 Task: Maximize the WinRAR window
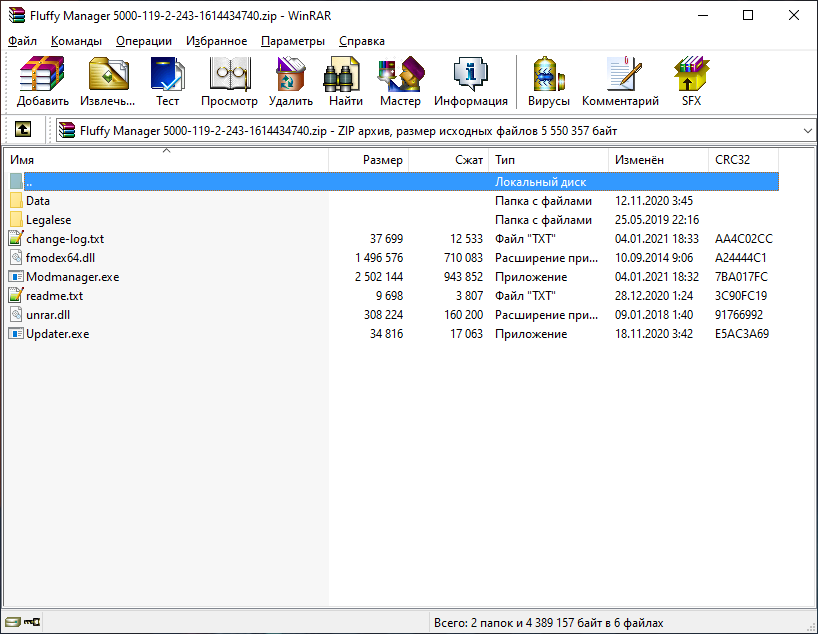tap(748, 15)
